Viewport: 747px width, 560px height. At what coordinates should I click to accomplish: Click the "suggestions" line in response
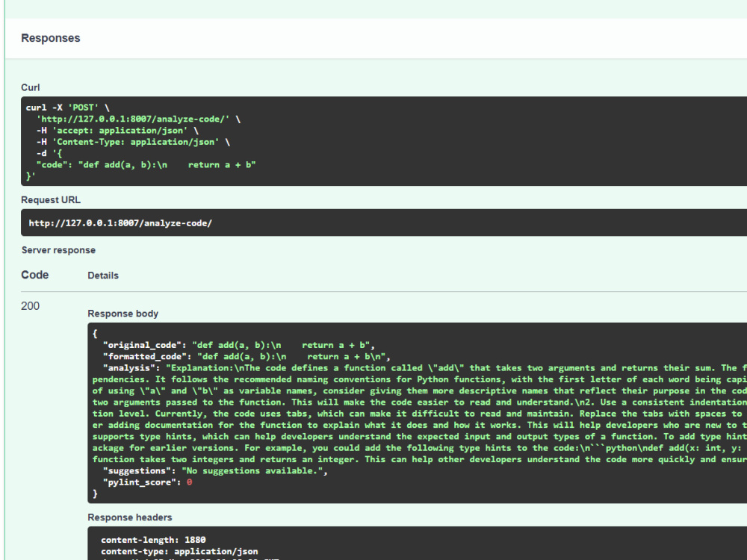(x=215, y=471)
